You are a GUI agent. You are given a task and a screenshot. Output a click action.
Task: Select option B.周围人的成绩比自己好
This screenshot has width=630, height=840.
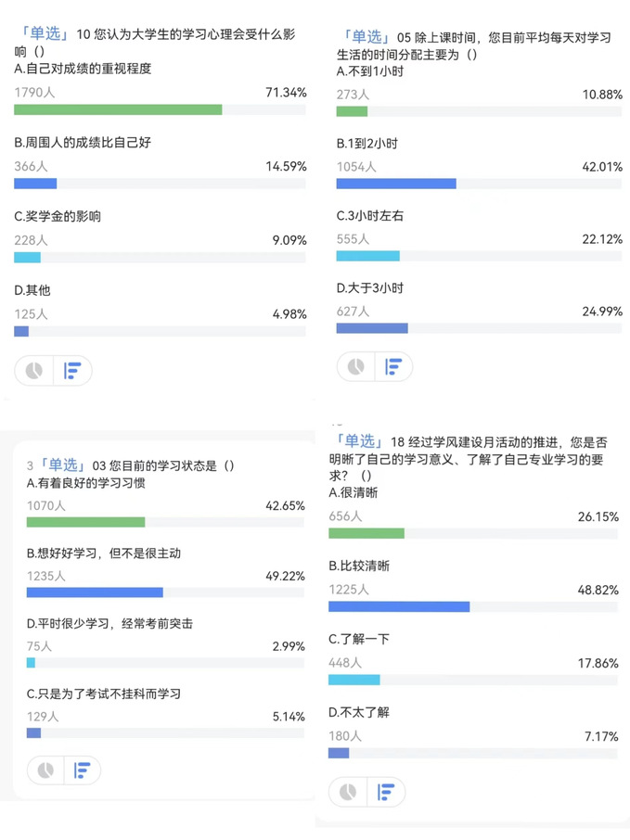(x=83, y=143)
